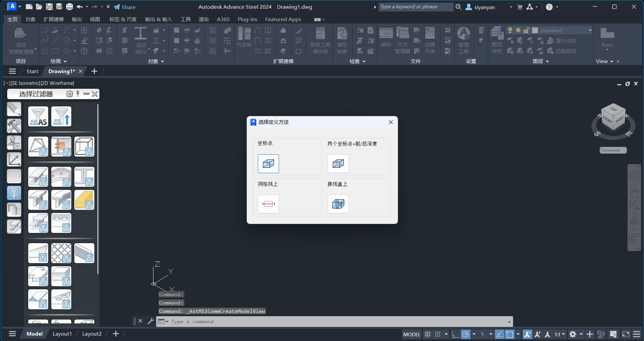Click the 编号 numbering tool
The height and width of the screenshot is (341, 644).
[x=386, y=38]
